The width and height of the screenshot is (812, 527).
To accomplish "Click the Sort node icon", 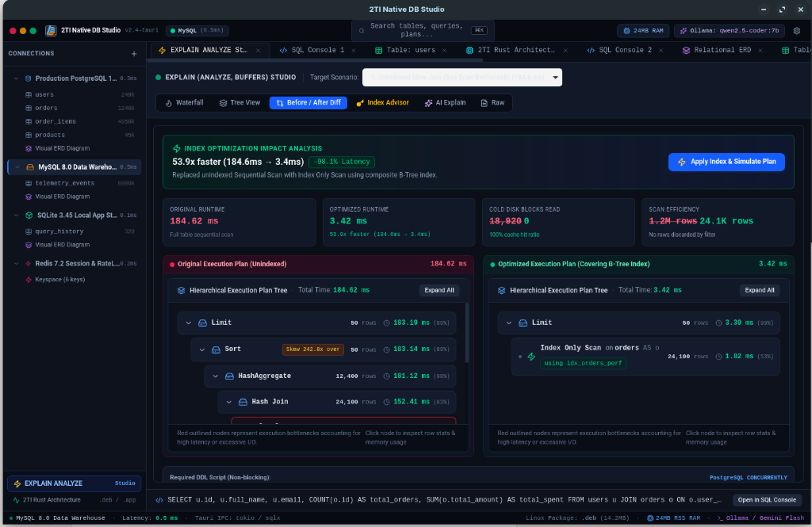I will (216, 349).
